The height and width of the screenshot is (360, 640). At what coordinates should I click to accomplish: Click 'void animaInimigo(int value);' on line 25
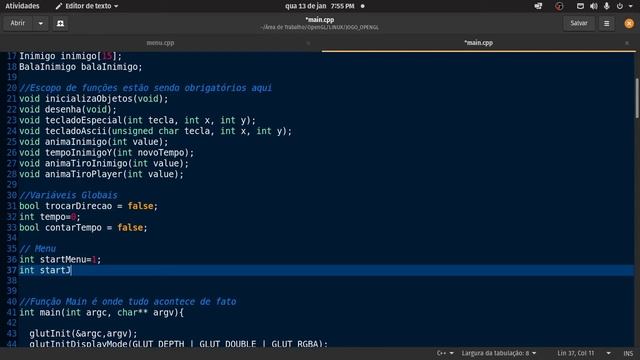click(x=93, y=142)
